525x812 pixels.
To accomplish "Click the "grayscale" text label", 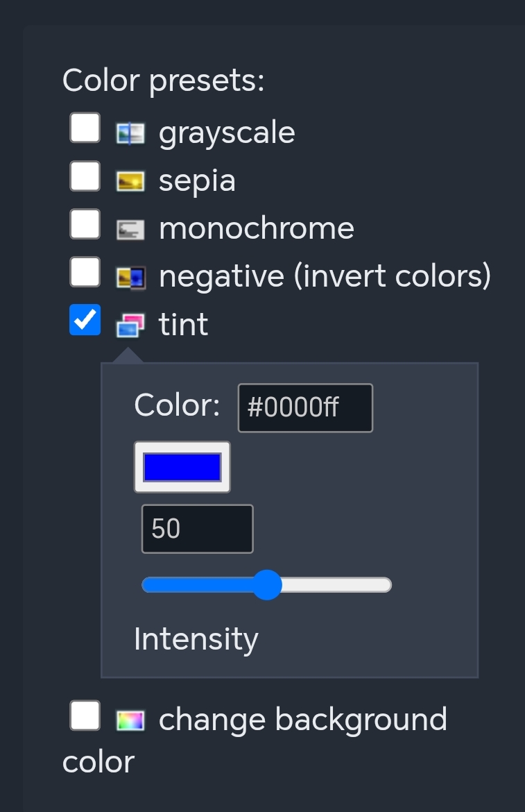I will 227,133.
